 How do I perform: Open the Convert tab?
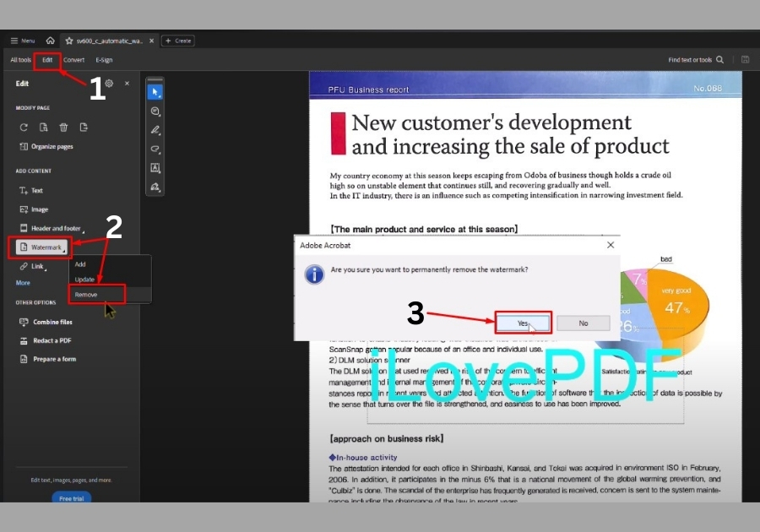click(73, 60)
